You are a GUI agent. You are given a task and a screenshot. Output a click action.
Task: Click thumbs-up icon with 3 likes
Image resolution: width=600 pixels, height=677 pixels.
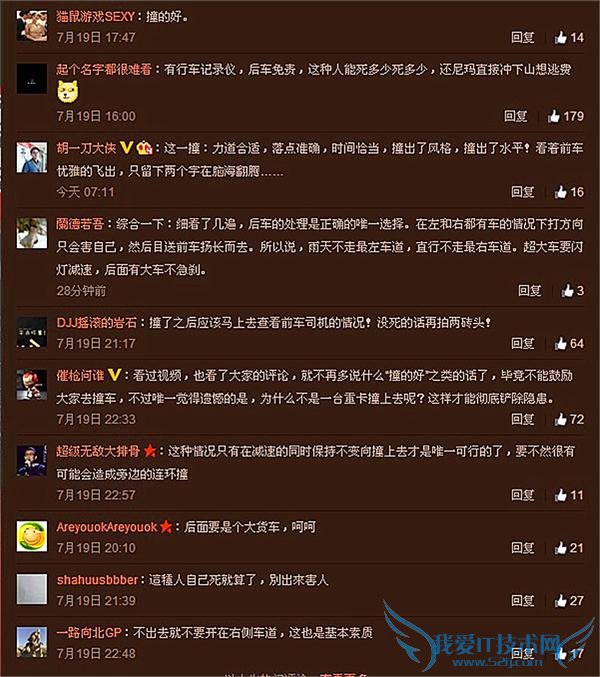pos(572,291)
